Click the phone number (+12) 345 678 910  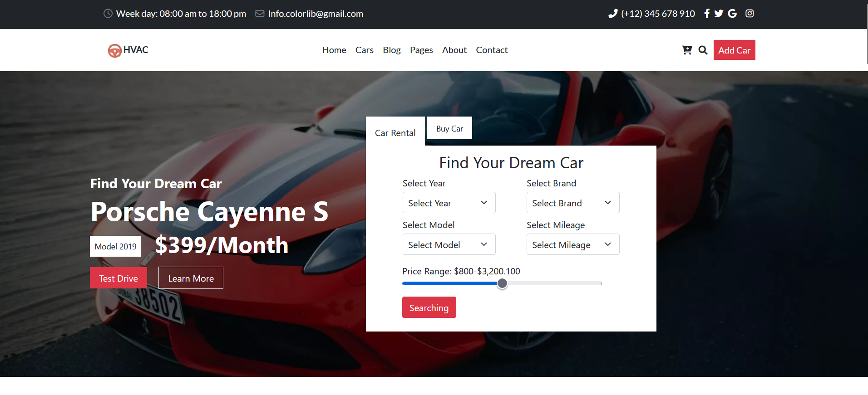[x=658, y=14]
